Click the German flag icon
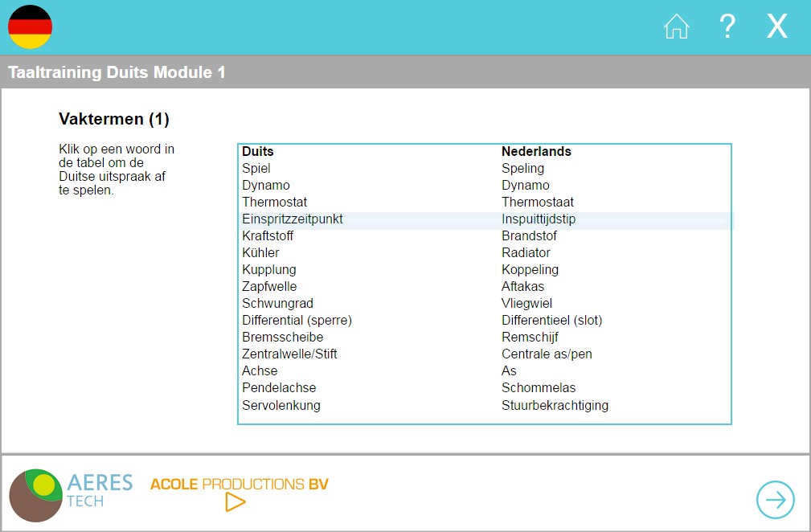The height and width of the screenshot is (532, 811). click(x=31, y=27)
